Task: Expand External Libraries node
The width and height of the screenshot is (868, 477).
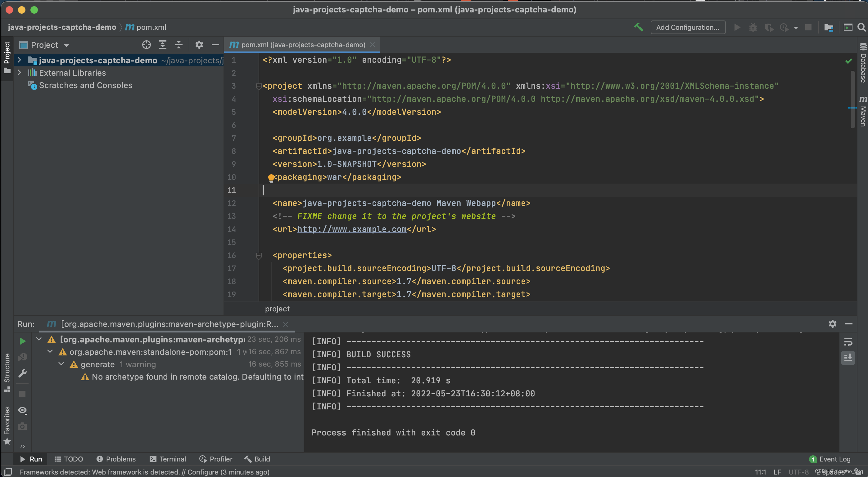Action: pyautogui.click(x=20, y=73)
